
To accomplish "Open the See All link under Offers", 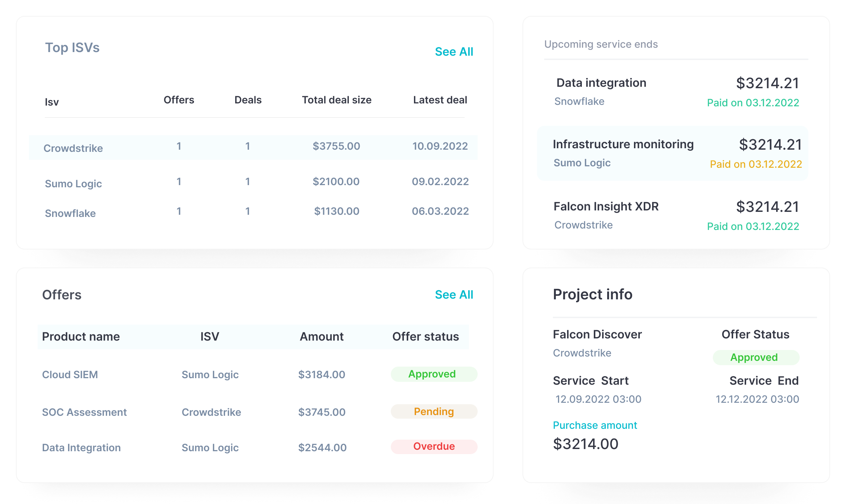I will (454, 295).
